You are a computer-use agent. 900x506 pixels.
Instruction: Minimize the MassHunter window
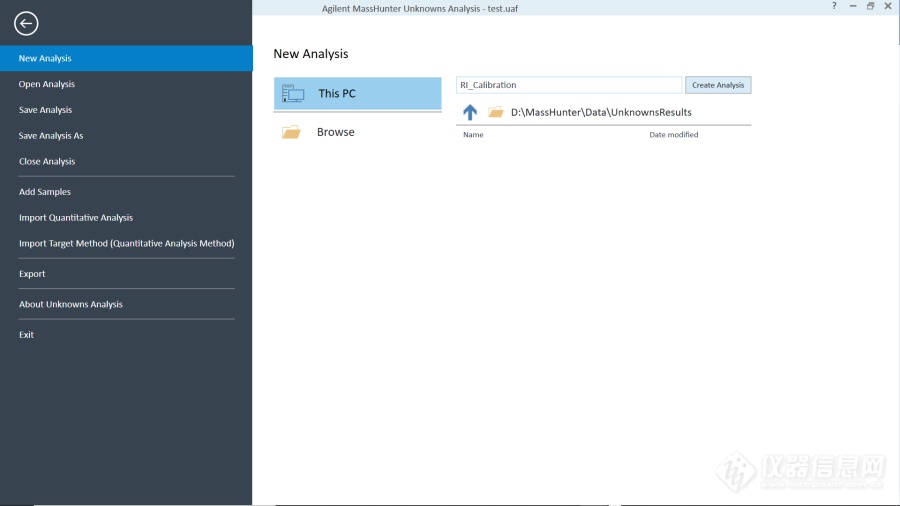(x=853, y=6)
